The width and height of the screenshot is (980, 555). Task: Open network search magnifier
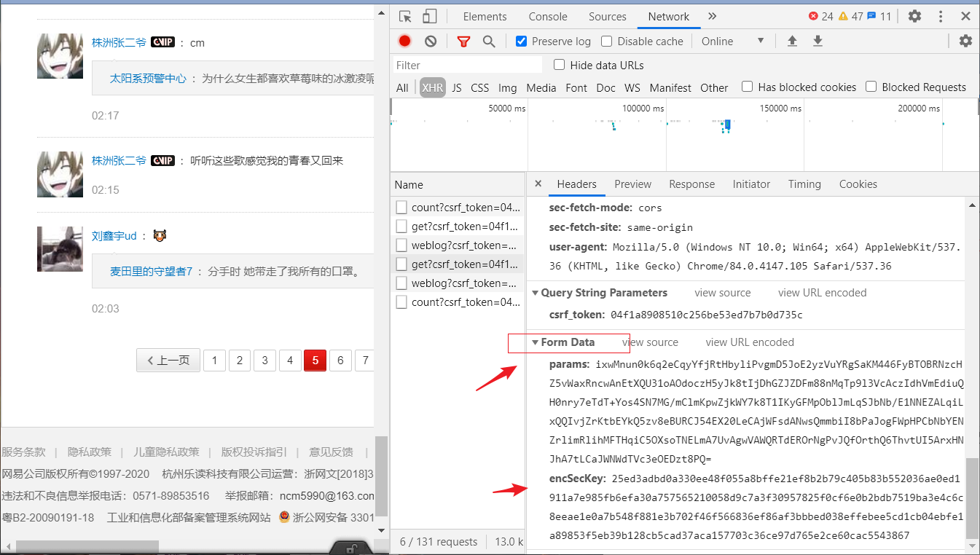(x=489, y=42)
